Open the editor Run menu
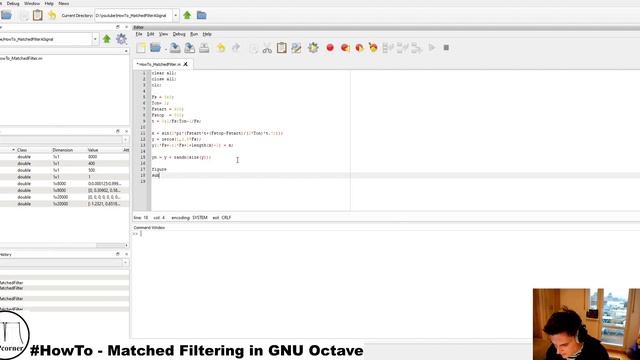Viewport: 640px width, 360px height. [194, 34]
